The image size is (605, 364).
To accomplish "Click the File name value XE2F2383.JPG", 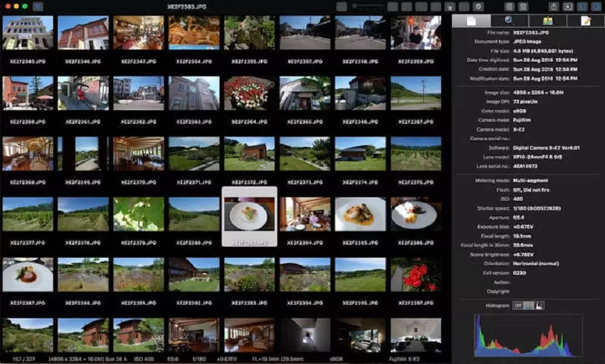I will pos(531,33).
